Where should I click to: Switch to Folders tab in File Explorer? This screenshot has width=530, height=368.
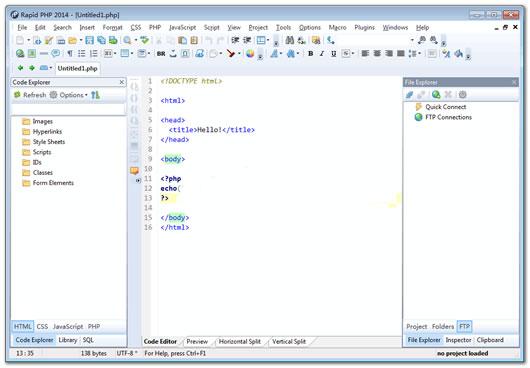pyautogui.click(x=442, y=326)
